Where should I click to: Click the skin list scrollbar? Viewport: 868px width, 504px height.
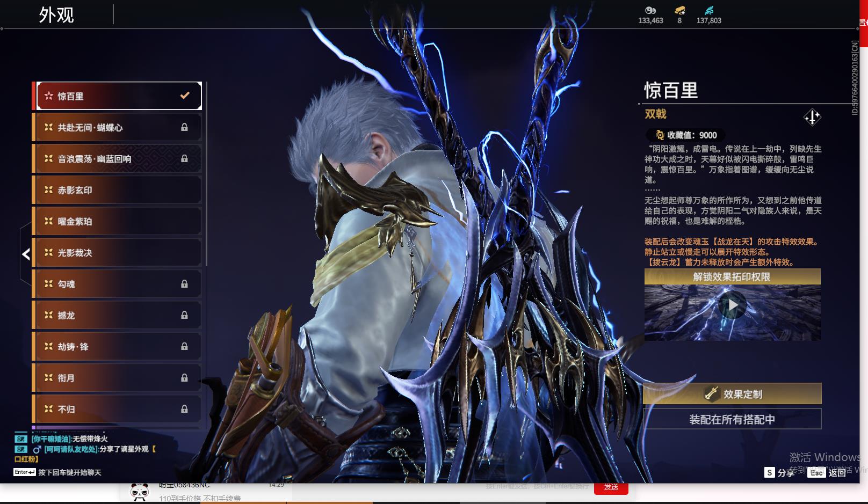pyautogui.click(x=206, y=174)
